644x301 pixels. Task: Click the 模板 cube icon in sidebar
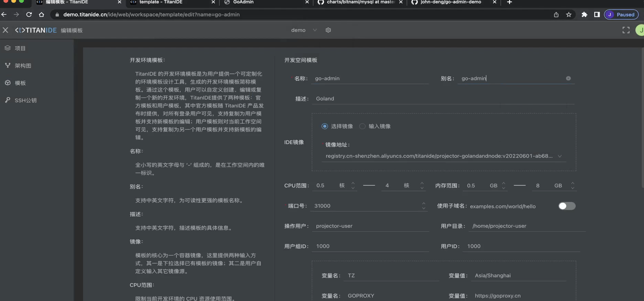(x=8, y=83)
